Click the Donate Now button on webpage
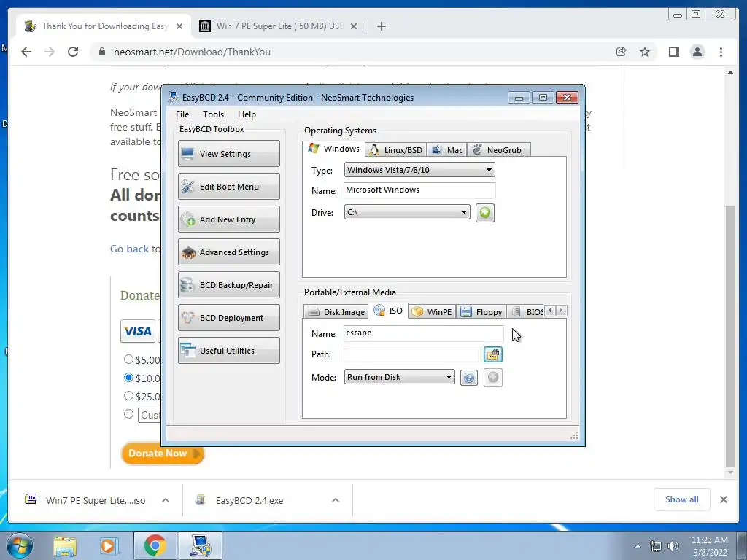The image size is (747, 560). click(x=163, y=454)
